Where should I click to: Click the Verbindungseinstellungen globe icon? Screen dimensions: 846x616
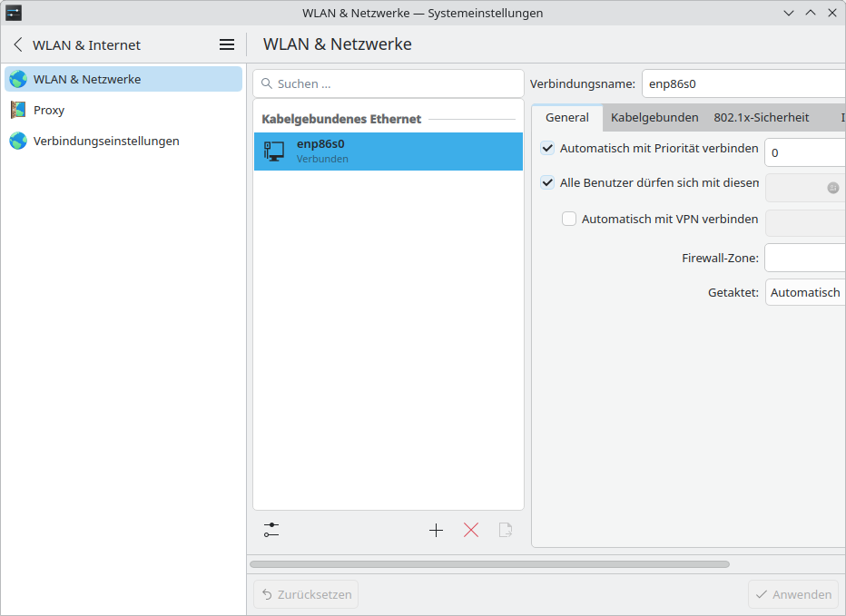pyautogui.click(x=18, y=141)
